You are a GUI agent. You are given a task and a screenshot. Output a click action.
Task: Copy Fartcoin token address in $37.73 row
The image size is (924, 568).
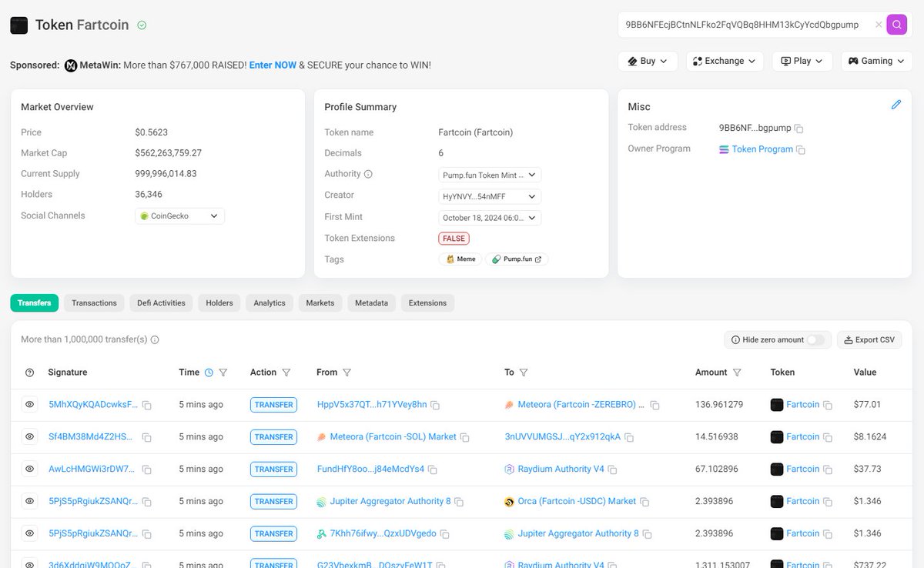click(828, 469)
